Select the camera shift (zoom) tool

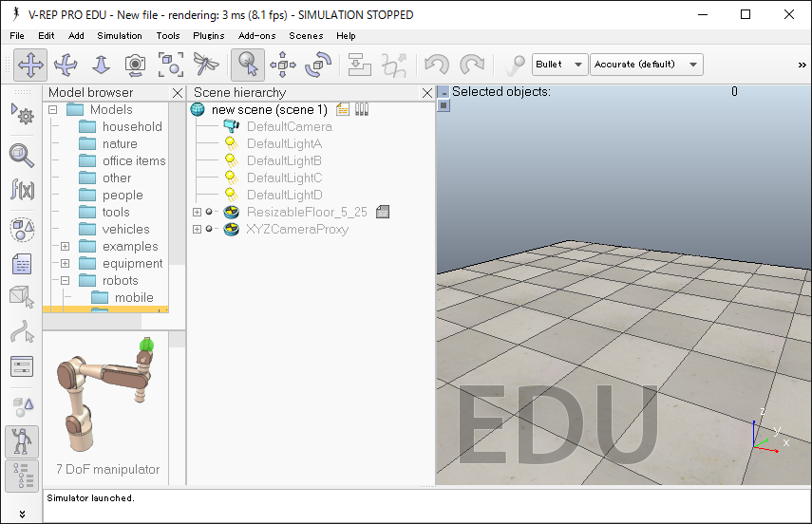coord(101,65)
